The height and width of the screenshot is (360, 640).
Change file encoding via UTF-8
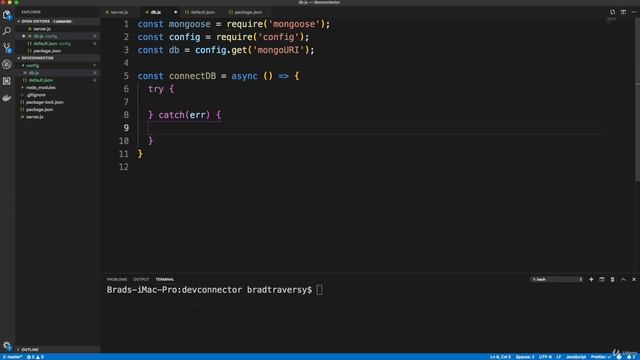pos(545,357)
